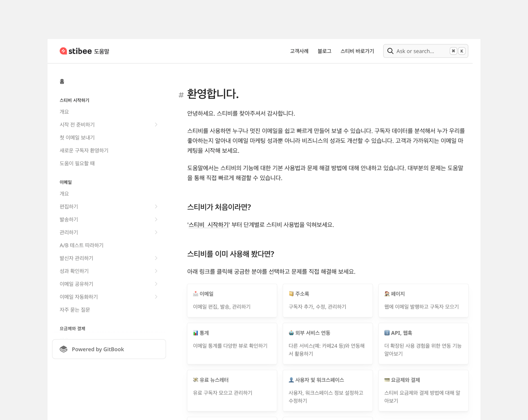The width and height of the screenshot is (528, 420).
Task: Expand 편집하기 submenu chevron
Action: pos(156,207)
